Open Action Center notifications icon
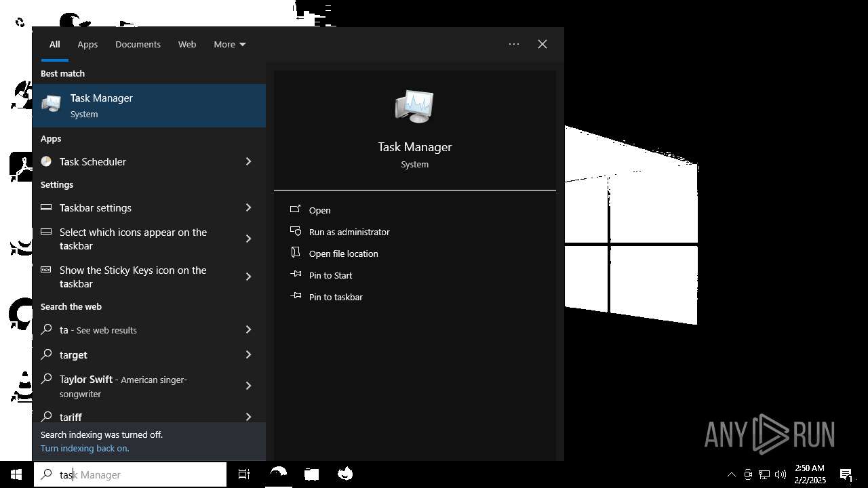This screenshot has width=868, height=488. pyautogui.click(x=846, y=474)
